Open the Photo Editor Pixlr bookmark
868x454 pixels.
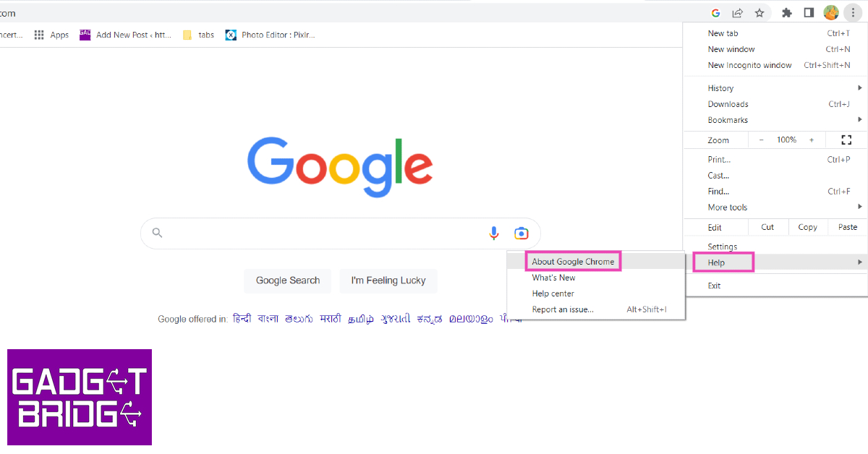click(271, 35)
